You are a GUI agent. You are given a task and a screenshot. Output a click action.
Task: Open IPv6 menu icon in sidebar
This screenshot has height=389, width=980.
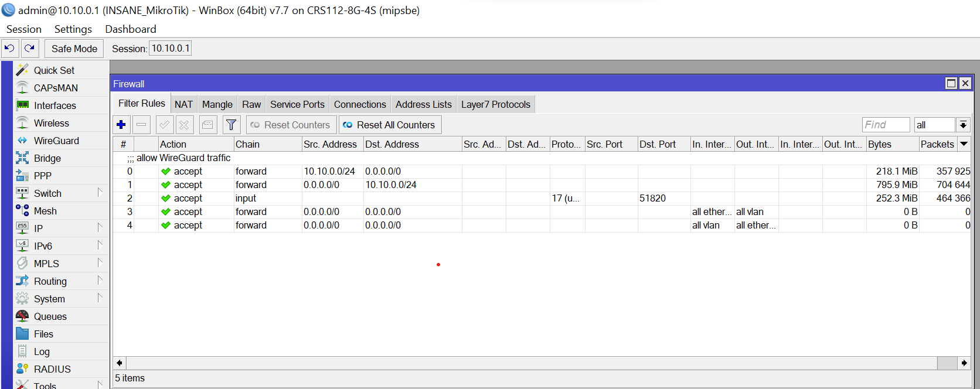coord(22,245)
